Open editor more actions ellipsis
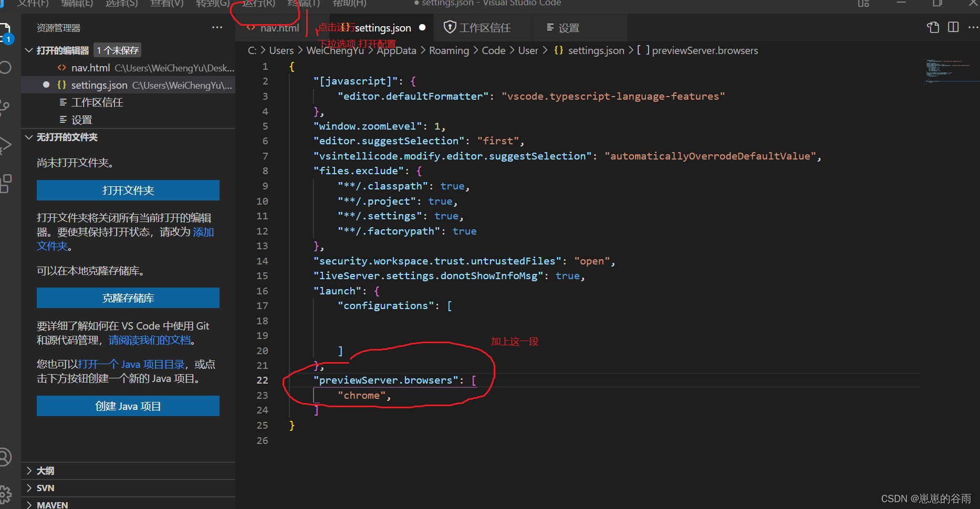 click(973, 27)
